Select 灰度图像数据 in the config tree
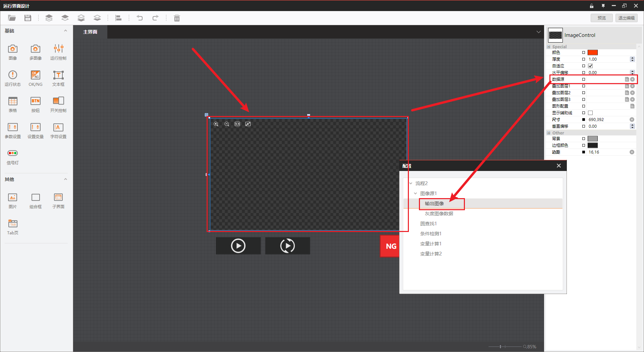Screen dimensions: 644x352 (439, 214)
